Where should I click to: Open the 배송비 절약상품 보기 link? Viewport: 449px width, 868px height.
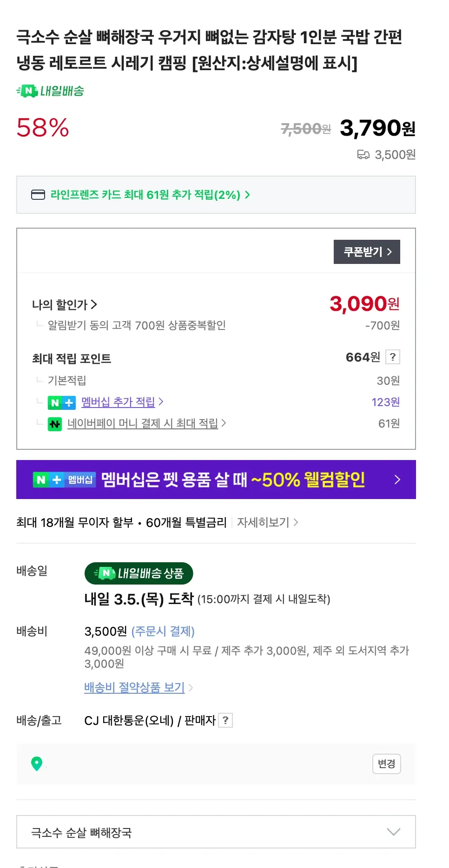(135, 687)
